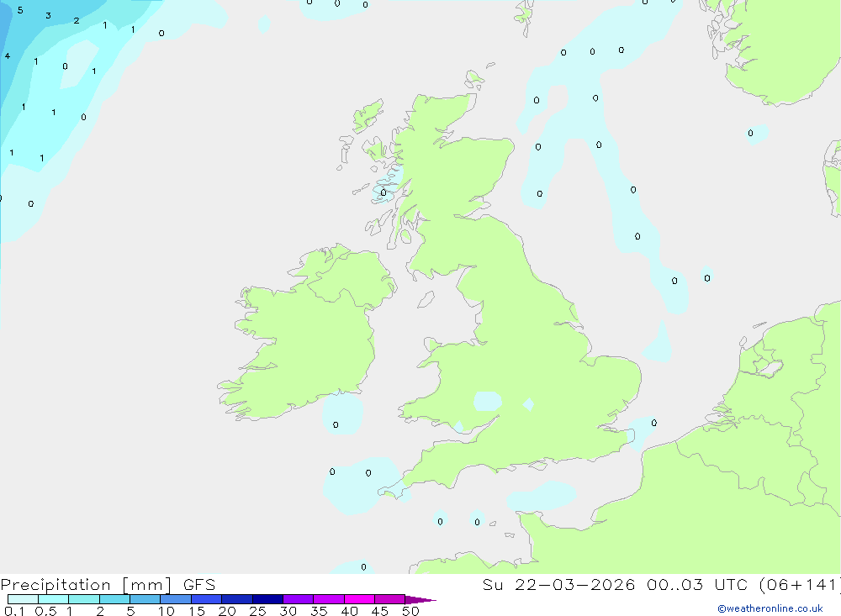841x616 pixels.
Task: Click the 0.1–0.5 mm palest cyan legend swatch
Action: coord(23,599)
